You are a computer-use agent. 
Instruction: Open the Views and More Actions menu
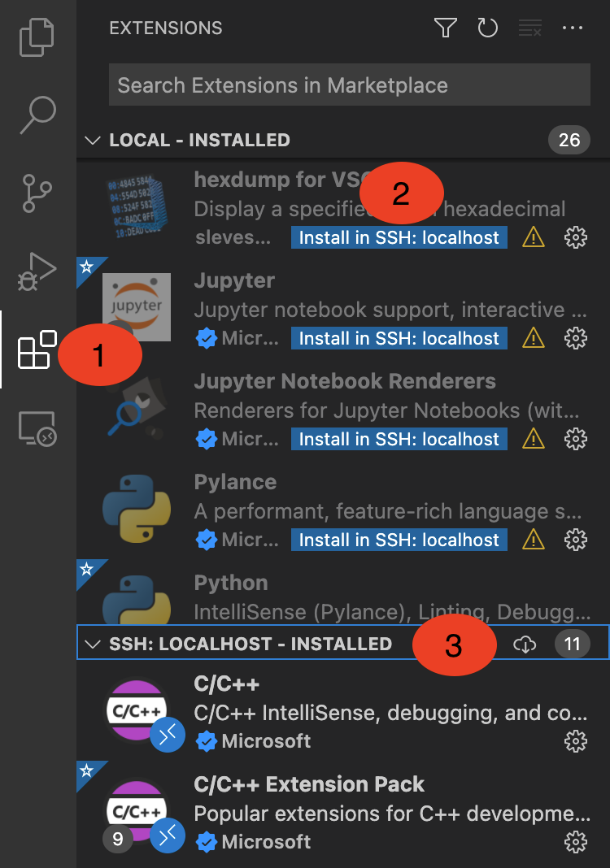pos(573,28)
